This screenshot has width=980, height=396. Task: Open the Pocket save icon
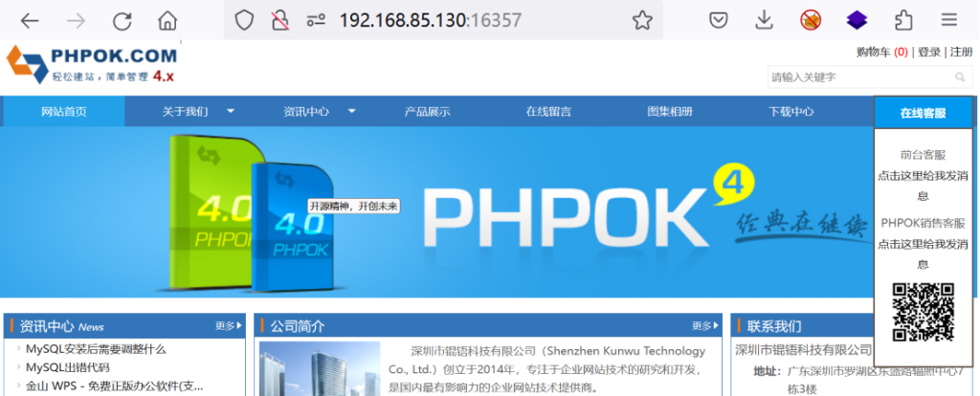tap(719, 21)
